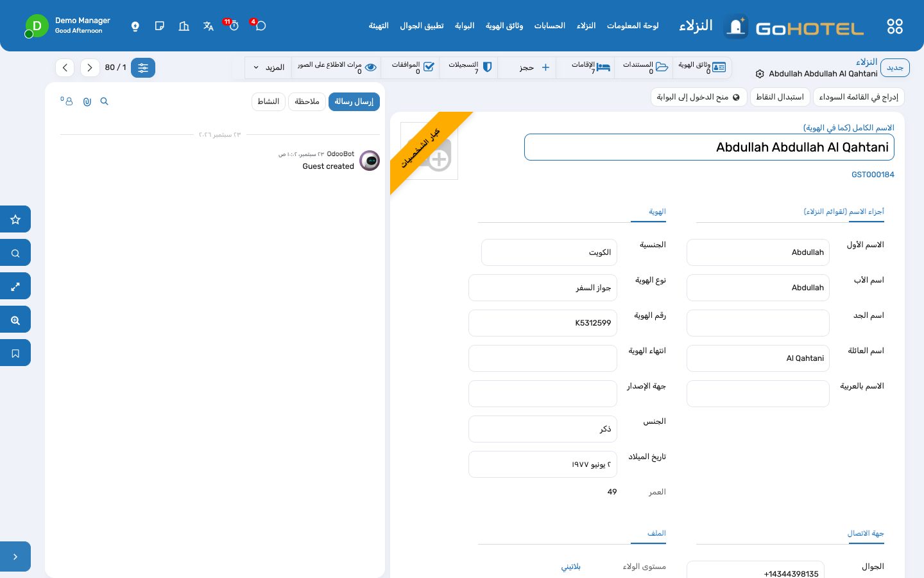Open the لوحة المعلومات menu

[633, 26]
